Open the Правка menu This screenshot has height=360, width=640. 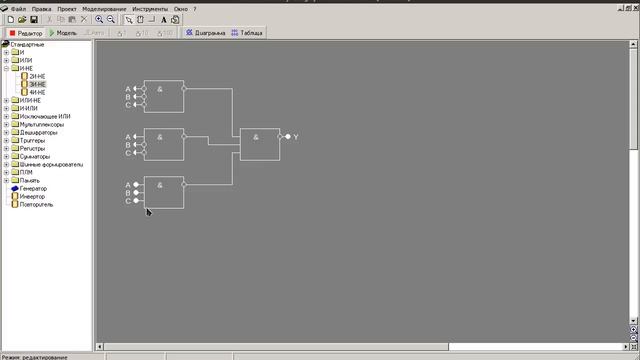41,9
